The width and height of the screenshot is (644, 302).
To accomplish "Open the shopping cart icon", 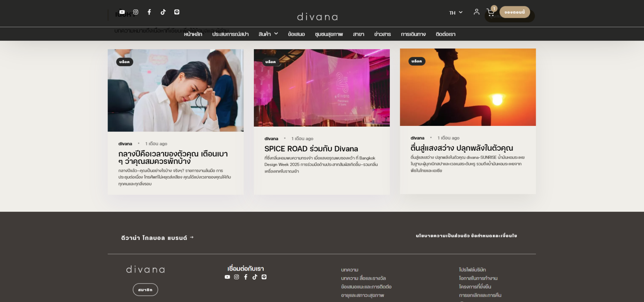I will 490,13.
